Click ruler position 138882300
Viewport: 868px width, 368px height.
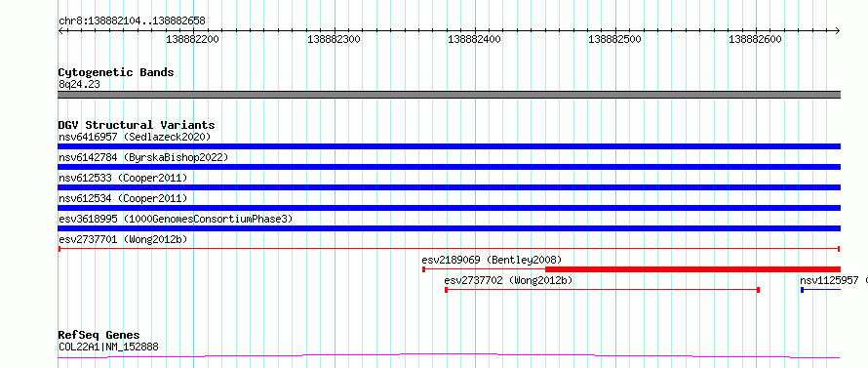pos(334,39)
